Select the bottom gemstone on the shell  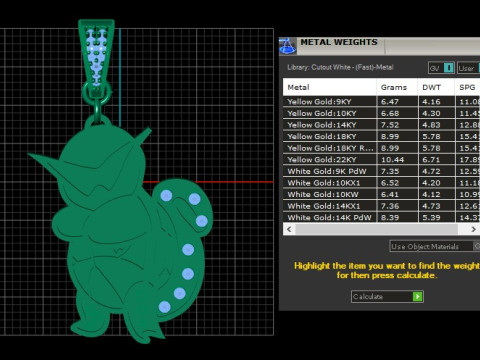pyautogui.click(x=164, y=307)
